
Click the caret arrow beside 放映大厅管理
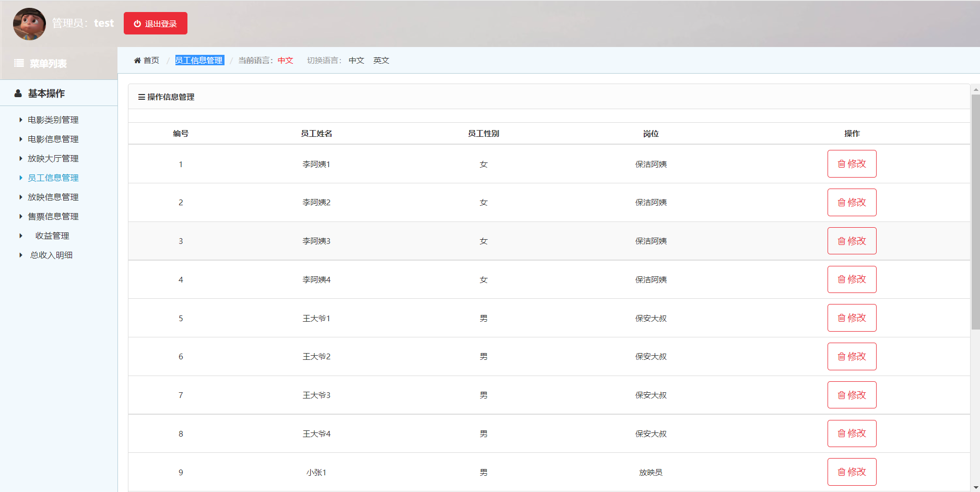tap(21, 159)
